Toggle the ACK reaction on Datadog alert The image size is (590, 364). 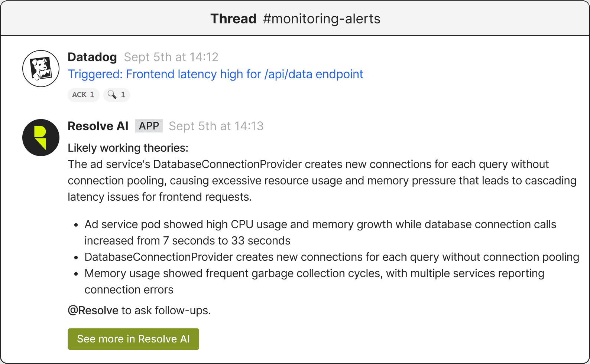click(x=83, y=95)
